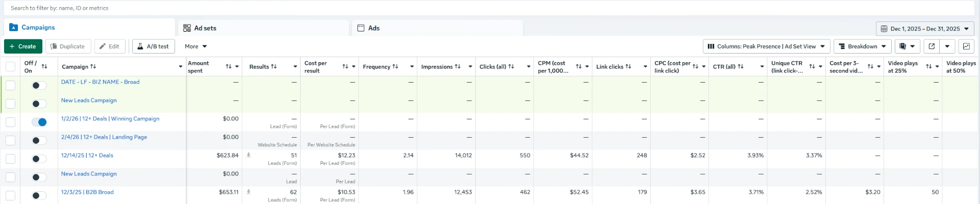This screenshot has height=204, width=980.
Task: Check the 1/2/26 Winning Campaign row checkbox
Action: [10, 122]
